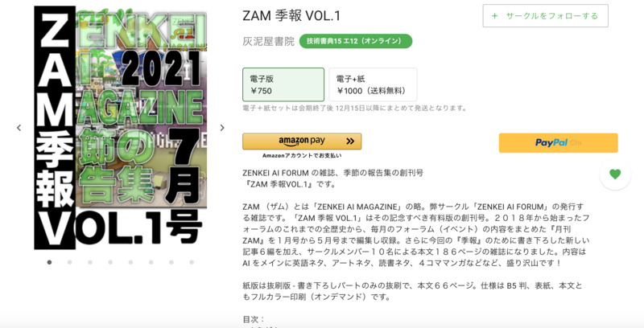Jump to the fourth carousel dot

tap(110, 262)
